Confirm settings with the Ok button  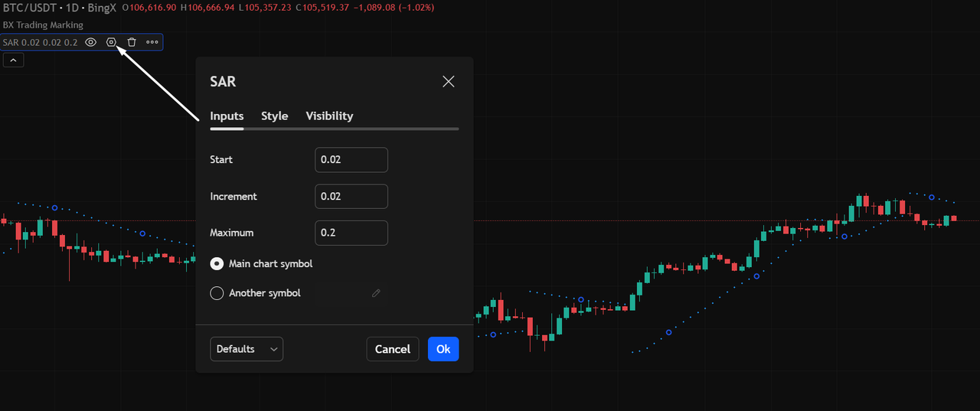443,349
